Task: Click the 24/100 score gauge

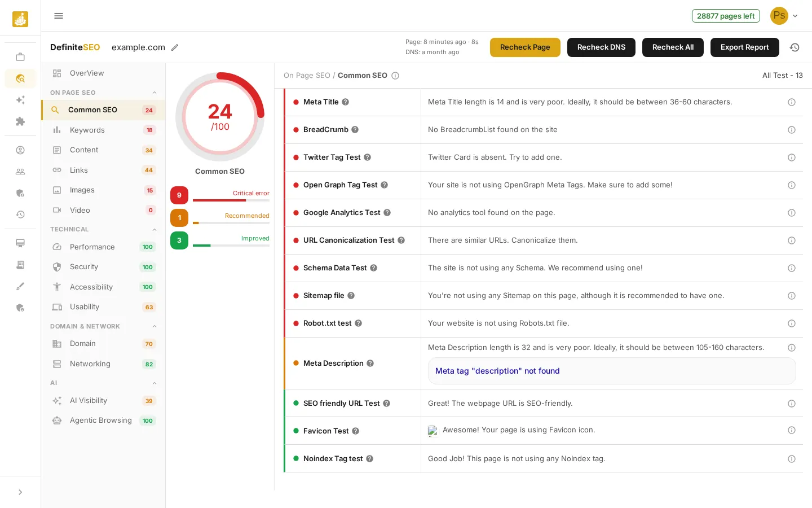Action: [x=220, y=117]
